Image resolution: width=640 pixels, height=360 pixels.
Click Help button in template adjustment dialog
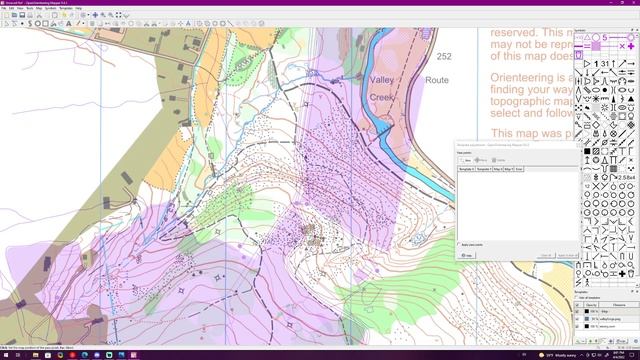tap(466, 256)
